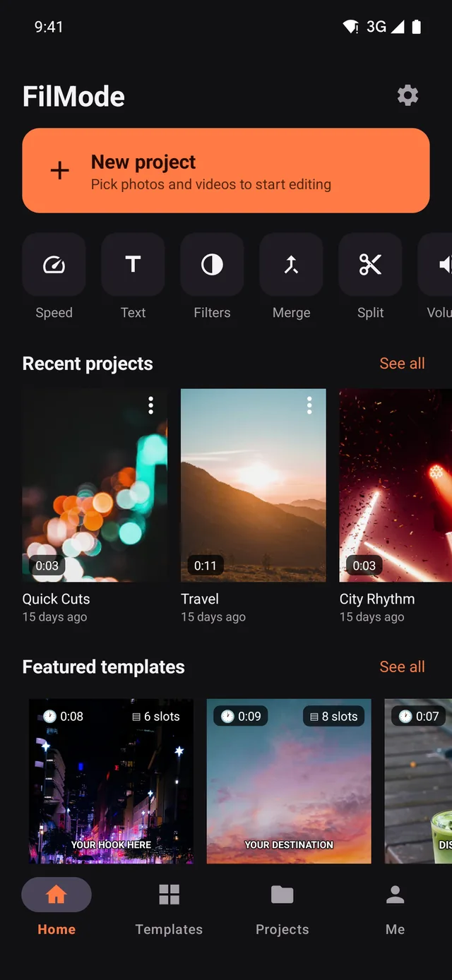This screenshot has width=452, height=980.
Task: Open the Travel project options menu
Action: 309,405
